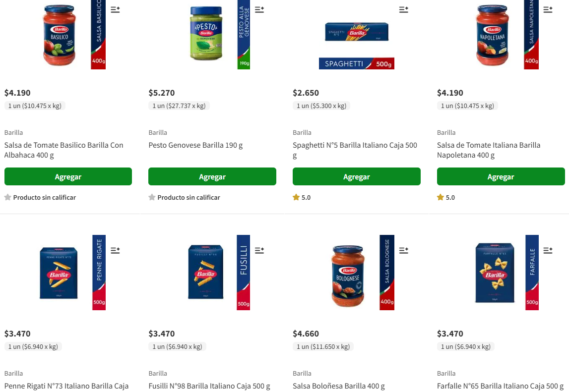Click add-to-list icon for Pesto Genovese

click(x=259, y=10)
